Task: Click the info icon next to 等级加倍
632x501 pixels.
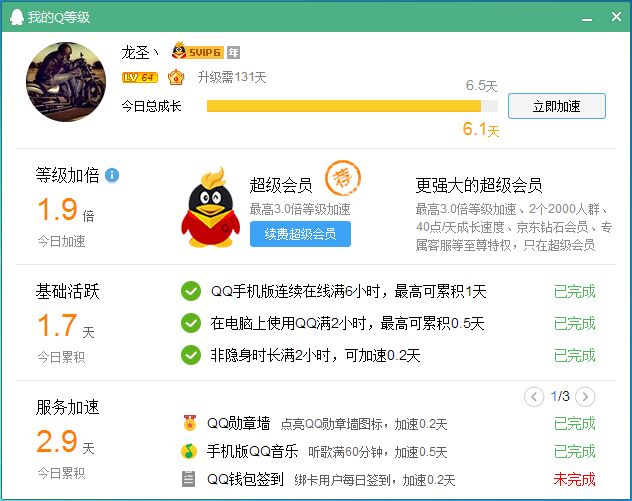Action: pyautogui.click(x=112, y=175)
